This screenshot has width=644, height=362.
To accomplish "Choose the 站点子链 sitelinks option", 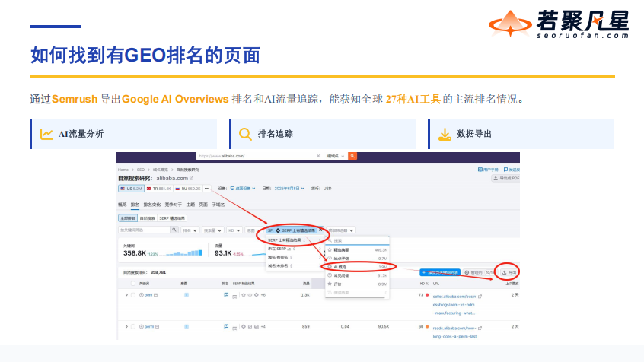I will coord(357,258).
